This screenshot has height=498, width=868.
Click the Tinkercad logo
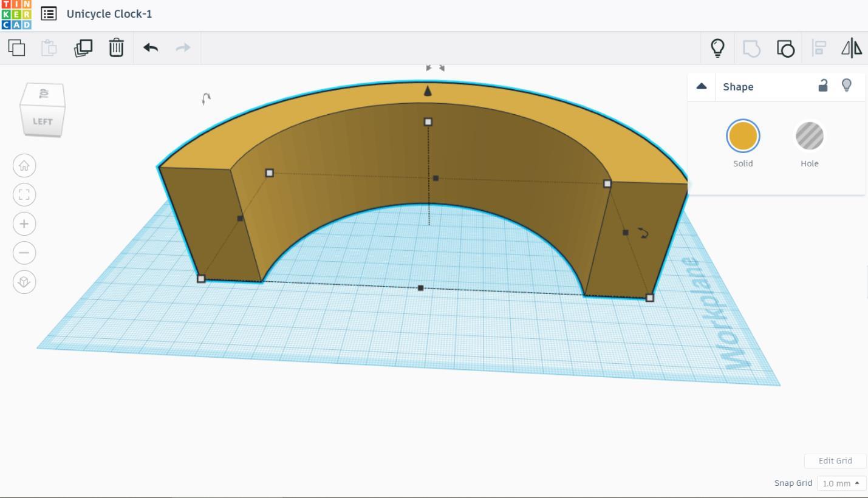click(x=16, y=15)
